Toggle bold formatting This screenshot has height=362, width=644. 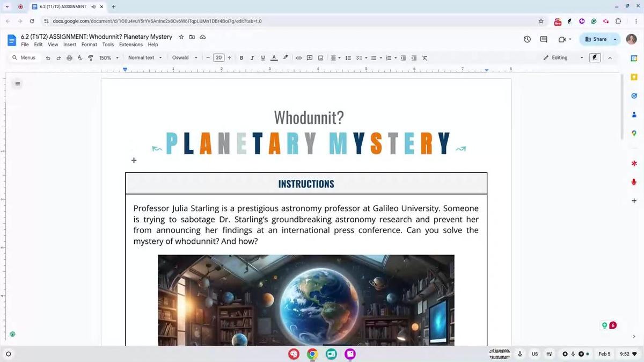pos(241,57)
